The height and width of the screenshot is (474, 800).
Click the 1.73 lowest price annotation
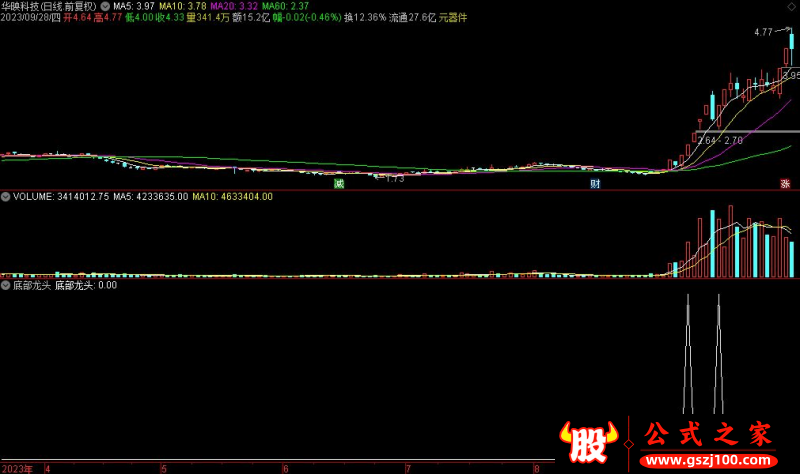coord(394,179)
